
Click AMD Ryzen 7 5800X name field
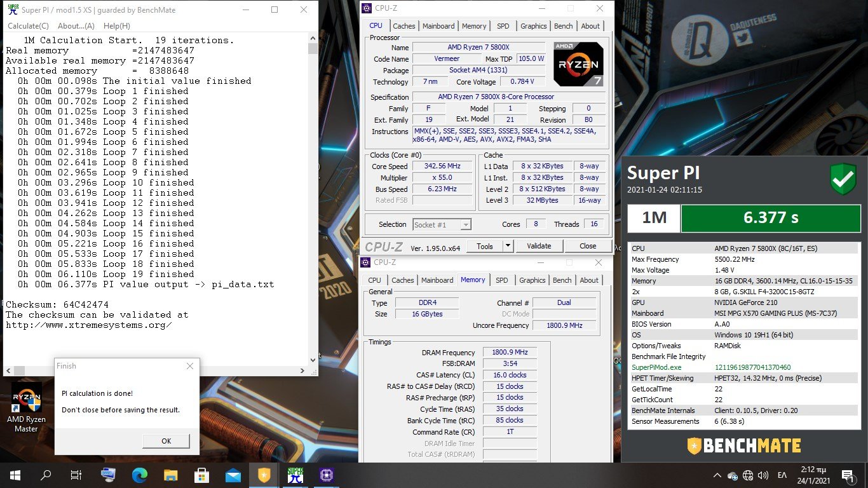(478, 48)
